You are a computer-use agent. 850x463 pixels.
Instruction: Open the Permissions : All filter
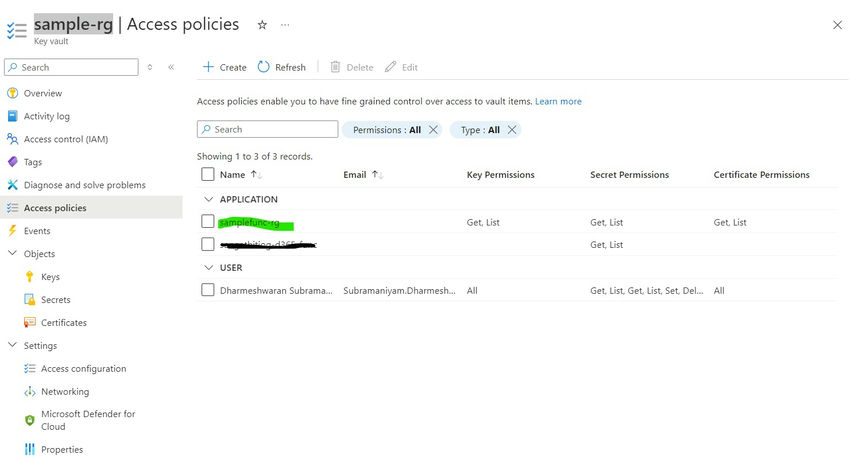click(387, 130)
